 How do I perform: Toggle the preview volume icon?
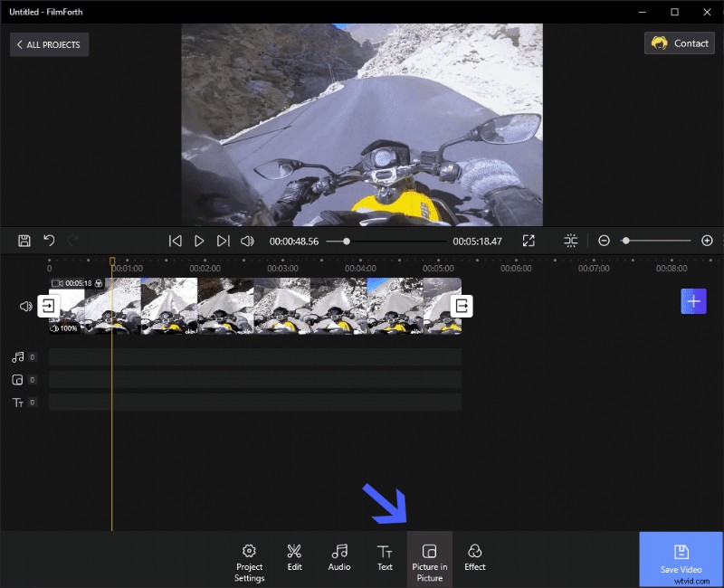pos(246,241)
